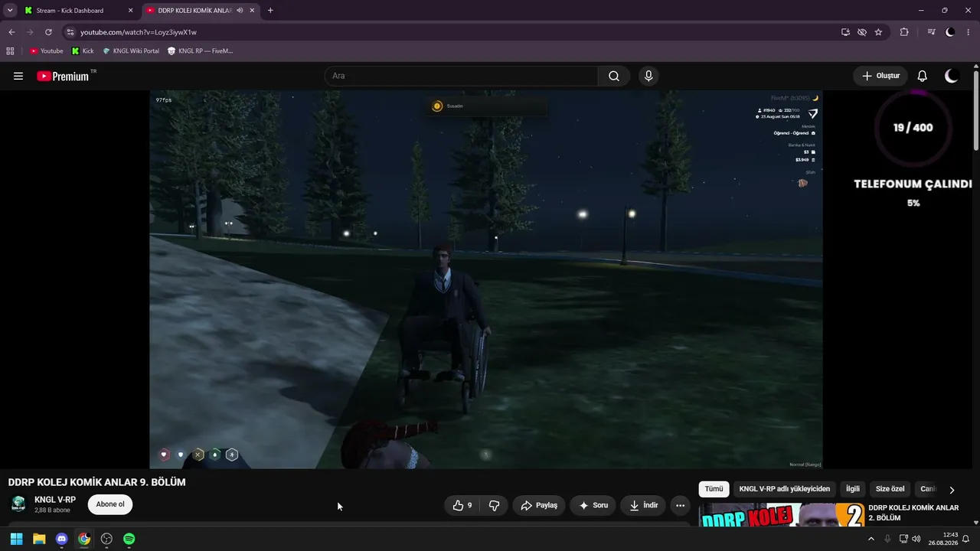The image size is (980, 551).
Task: Open the taskbar clock and date
Action: click(x=943, y=539)
